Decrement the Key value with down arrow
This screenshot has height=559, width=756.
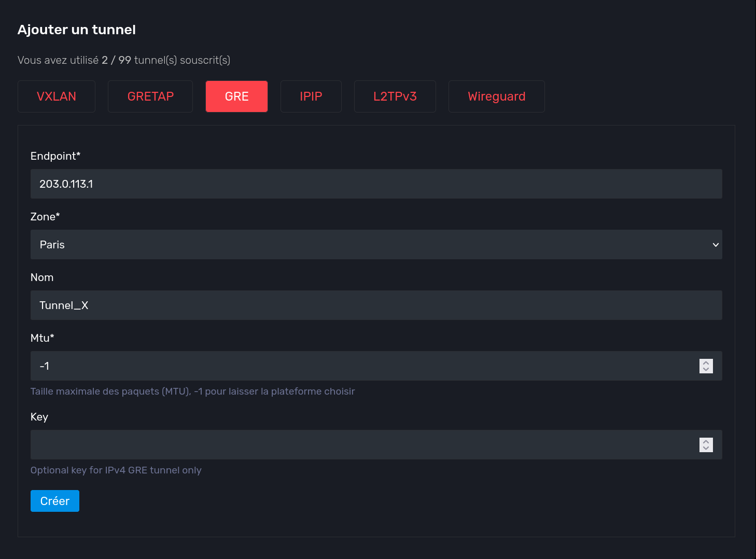(706, 449)
